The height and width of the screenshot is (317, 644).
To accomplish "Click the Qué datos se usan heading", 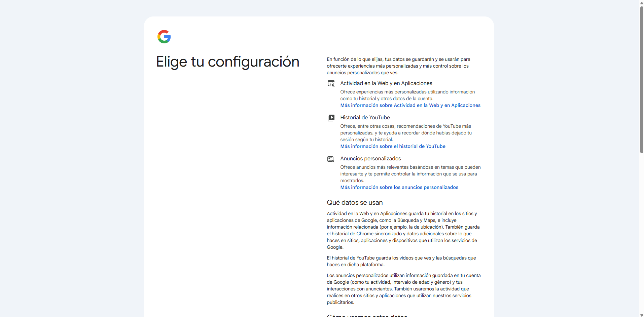I will 355,203.
